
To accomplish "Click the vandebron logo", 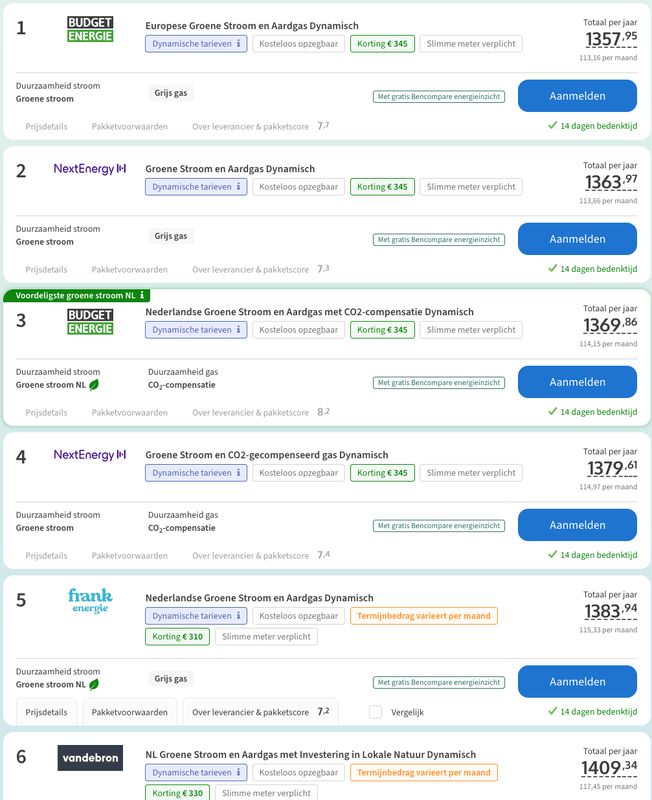I will pyautogui.click(x=89, y=758).
